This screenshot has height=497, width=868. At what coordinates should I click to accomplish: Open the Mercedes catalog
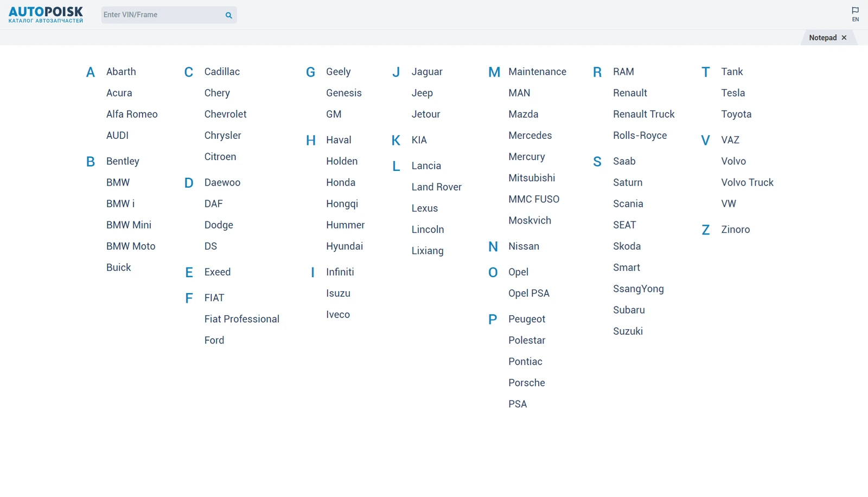click(530, 135)
